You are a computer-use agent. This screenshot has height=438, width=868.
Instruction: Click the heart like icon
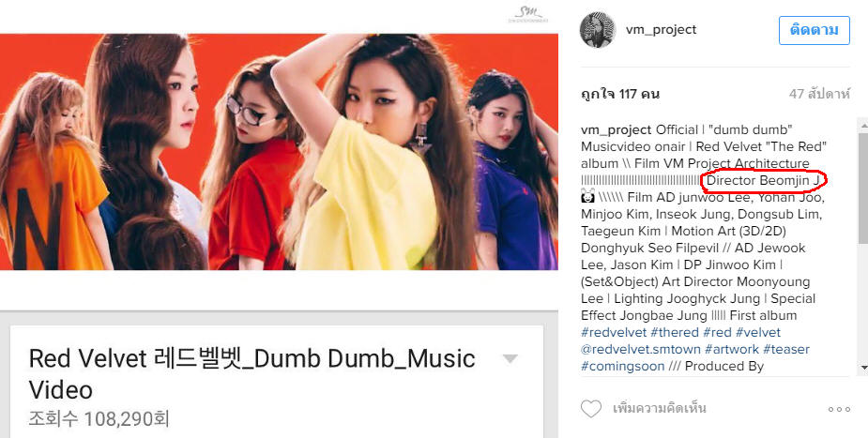point(590,409)
